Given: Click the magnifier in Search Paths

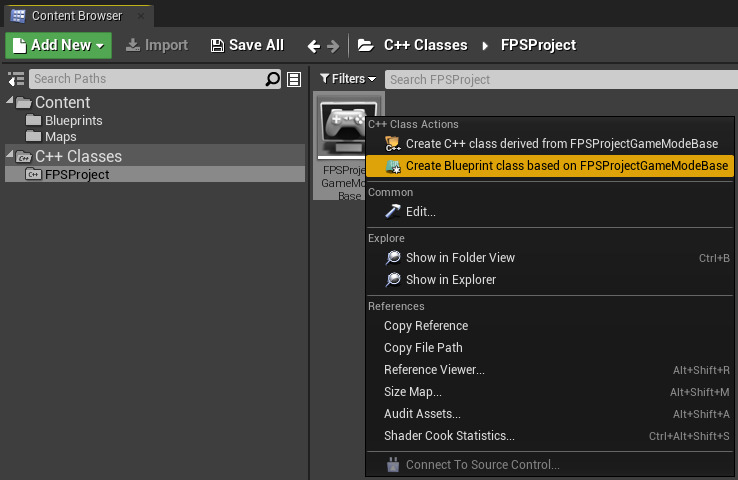Looking at the screenshot, I should coord(273,79).
